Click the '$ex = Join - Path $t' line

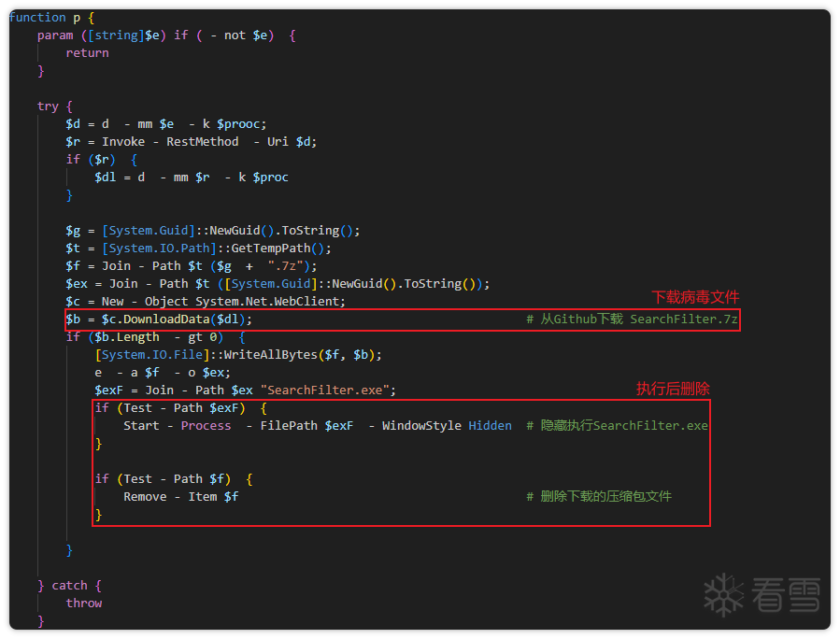click(x=278, y=284)
